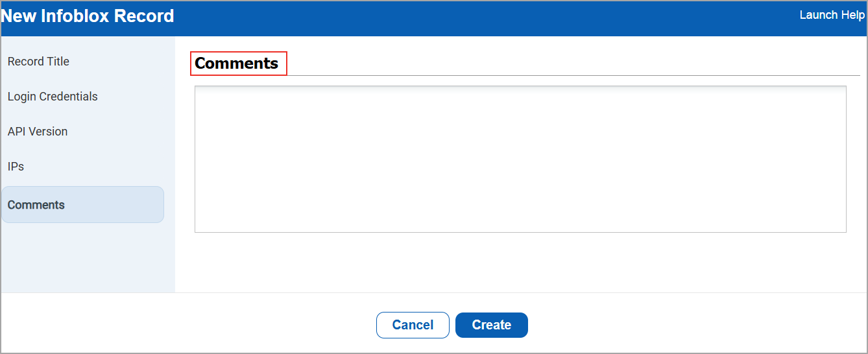
Task: Click the empty sidebar space below Comments
Action: tap(88, 257)
